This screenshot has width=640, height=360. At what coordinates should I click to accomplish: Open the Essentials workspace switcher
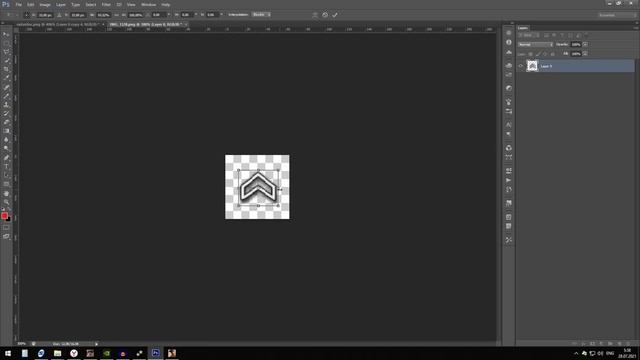point(618,15)
